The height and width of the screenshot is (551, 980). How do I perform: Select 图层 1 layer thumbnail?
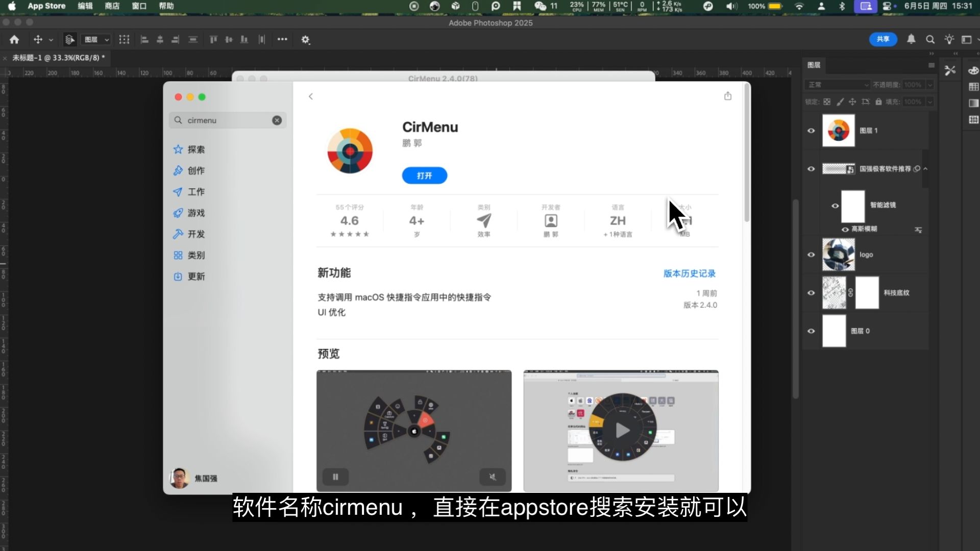[839, 131]
